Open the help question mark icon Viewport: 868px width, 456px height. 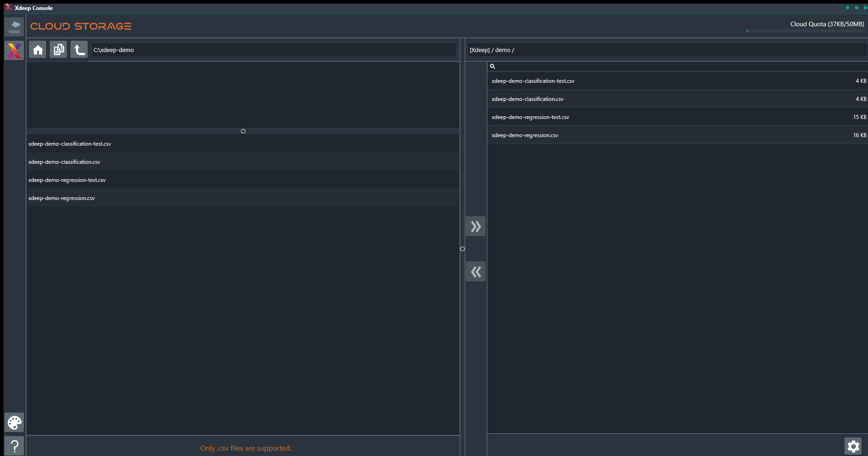(14, 446)
